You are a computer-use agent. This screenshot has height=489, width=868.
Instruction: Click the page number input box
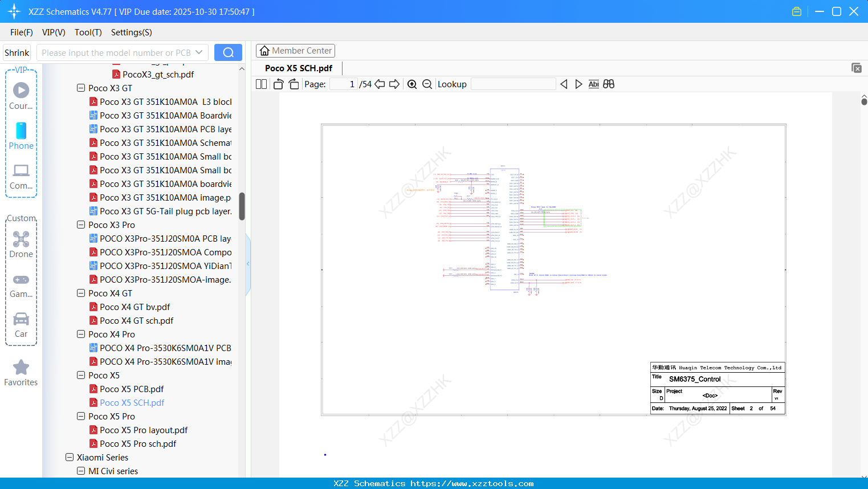pyautogui.click(x=343, y=84)
